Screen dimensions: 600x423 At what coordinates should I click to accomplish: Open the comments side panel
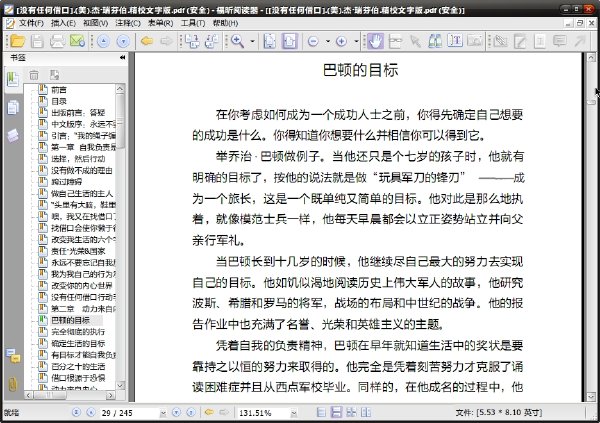pyautogui.click(x=13, y=356)
